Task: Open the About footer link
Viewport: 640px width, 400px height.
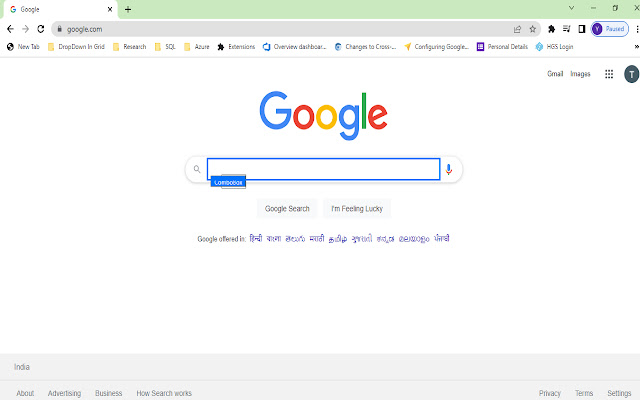Action: coord(25,393)
